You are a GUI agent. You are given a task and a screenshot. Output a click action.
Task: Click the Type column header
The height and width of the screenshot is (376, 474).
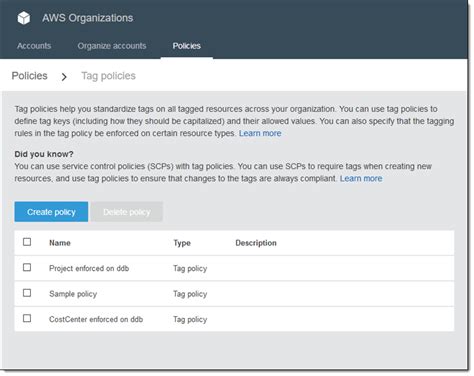click(182, 243)
